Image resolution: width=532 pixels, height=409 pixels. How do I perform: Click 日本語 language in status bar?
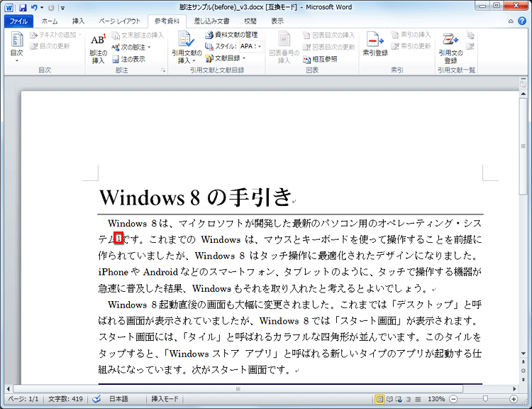[118, 399]
